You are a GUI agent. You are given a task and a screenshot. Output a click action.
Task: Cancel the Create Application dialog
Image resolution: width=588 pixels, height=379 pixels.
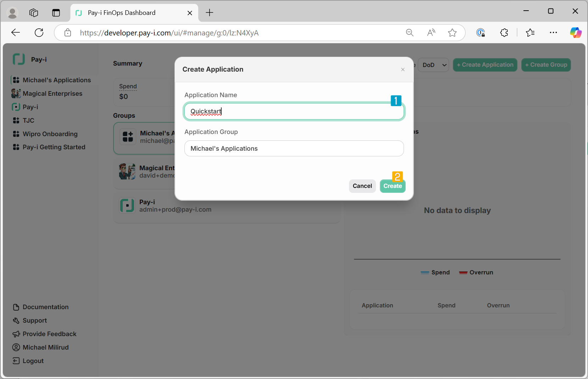(362, 186)
